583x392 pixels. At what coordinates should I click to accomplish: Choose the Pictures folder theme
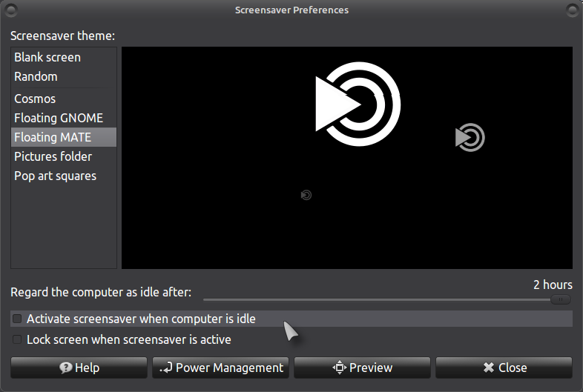[x=64, y=156]
